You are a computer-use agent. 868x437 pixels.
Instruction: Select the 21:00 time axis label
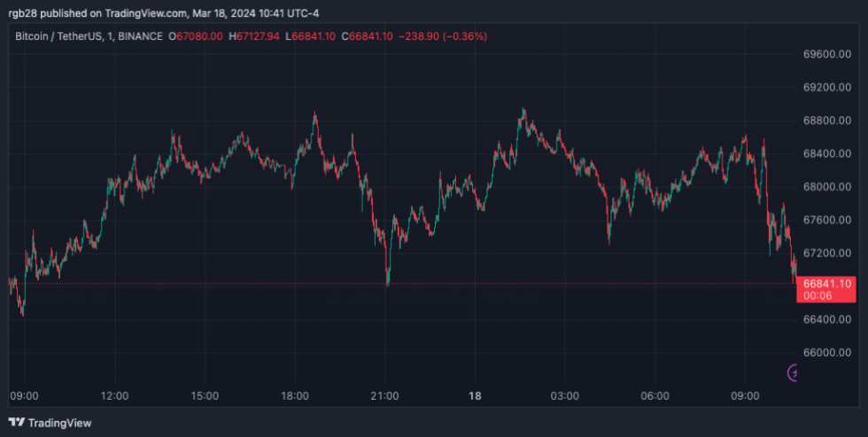tap(384, 395)
